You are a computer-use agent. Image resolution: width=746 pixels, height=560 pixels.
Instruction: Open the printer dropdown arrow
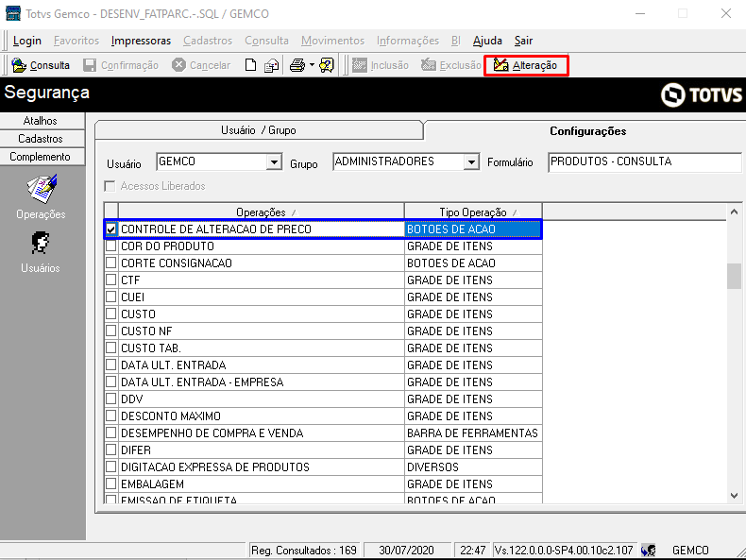pyautogui.click(x=313, y=65)
